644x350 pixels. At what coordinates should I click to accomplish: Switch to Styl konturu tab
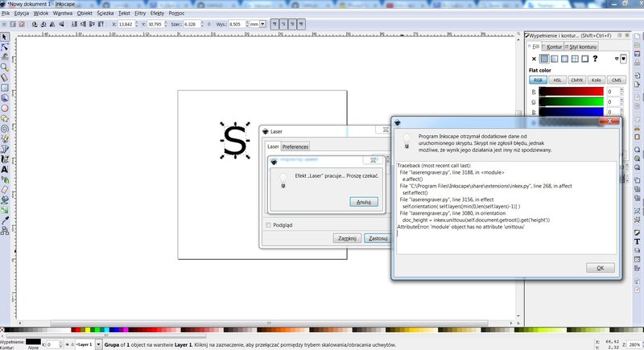pyautogui.click(x=581, y=47)
